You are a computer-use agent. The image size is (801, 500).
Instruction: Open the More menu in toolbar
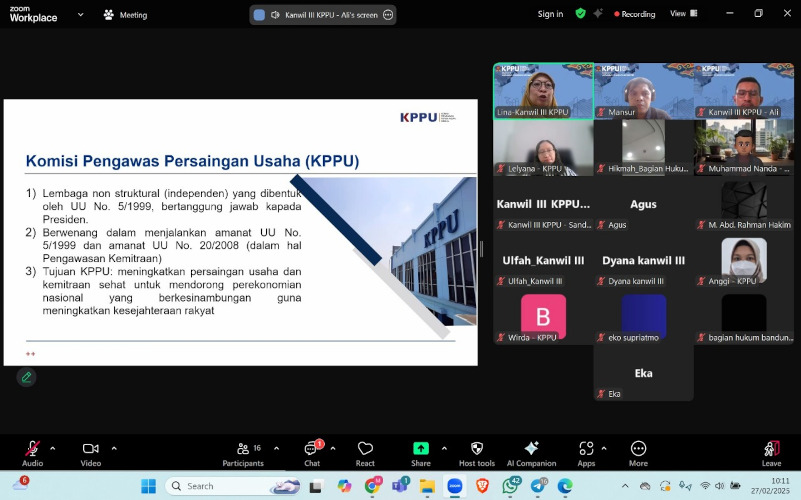pyautogui.click(x=638, y=454)
